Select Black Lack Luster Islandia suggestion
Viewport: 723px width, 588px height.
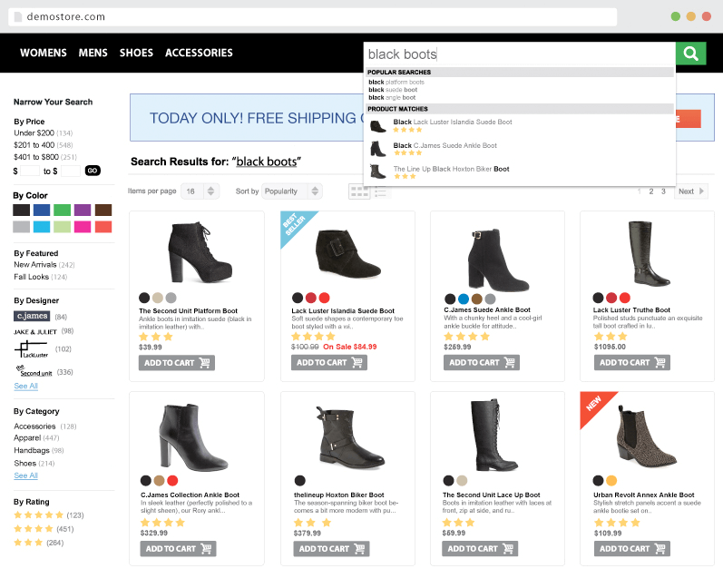452,122
